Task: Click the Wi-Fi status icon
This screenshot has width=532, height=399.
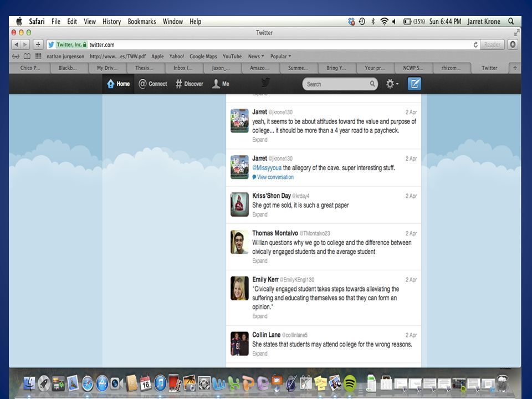Action: tap(384, 22)
